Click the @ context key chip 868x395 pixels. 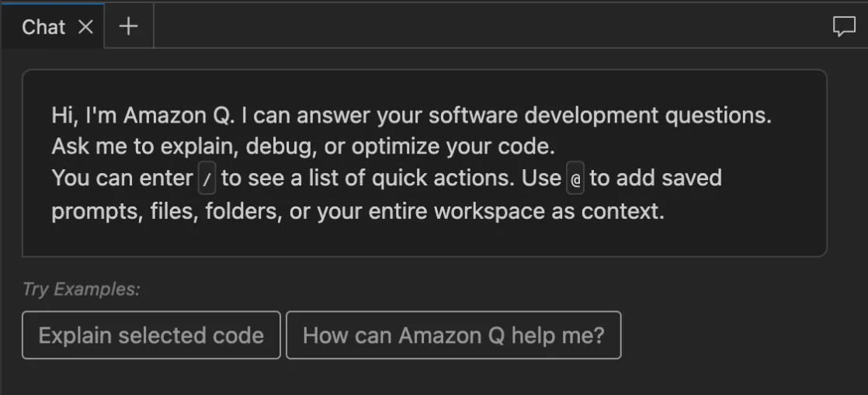click(575, 178)
